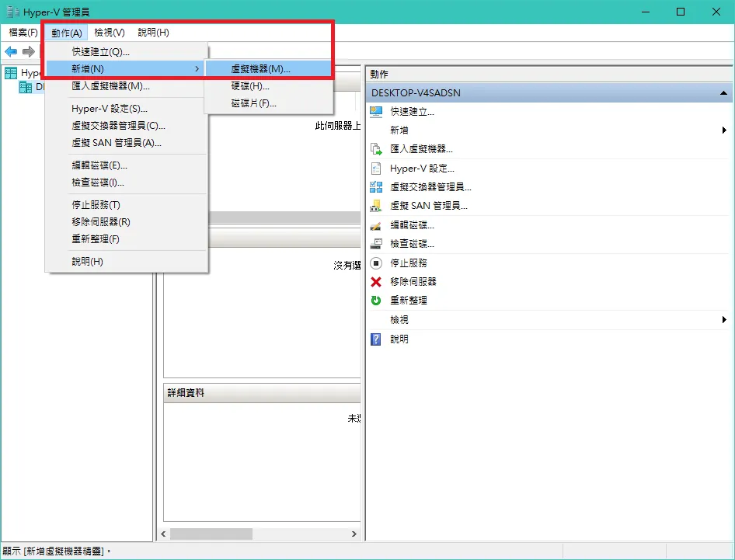Click the 虛擬 SAN 管理員 icon
Image resolution: width=735 pixels, height=560 pixels.
(x=376, y=206)
